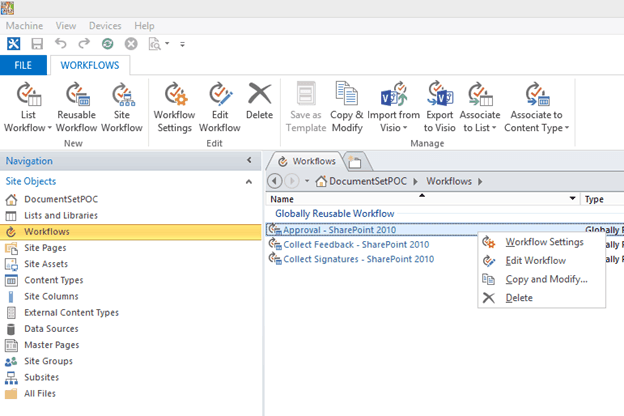Click the Reusable Workflow ribbon icon
This screenshot has height=416, width=624.
76,97
